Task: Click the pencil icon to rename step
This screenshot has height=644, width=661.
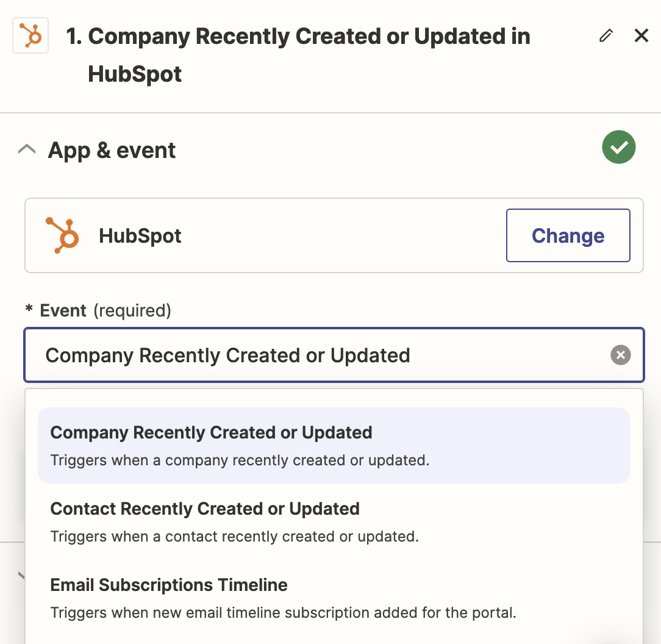Action: [x=606, y=36]
